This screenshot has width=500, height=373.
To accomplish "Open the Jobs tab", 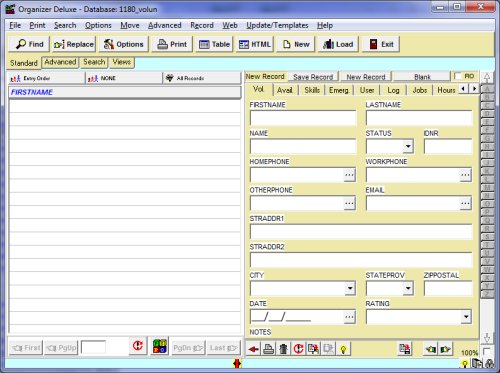I will pyautogui.click(x=420, y=90).
